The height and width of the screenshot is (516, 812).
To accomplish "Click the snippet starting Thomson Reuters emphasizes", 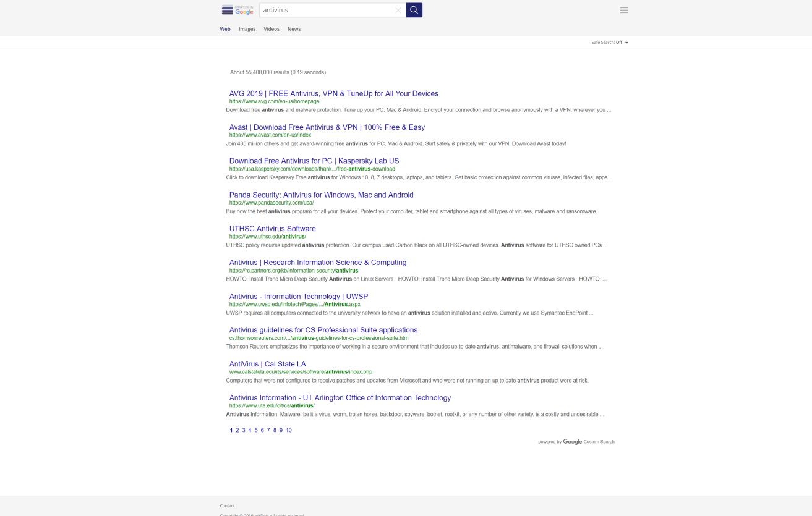I will pos(414,347).
